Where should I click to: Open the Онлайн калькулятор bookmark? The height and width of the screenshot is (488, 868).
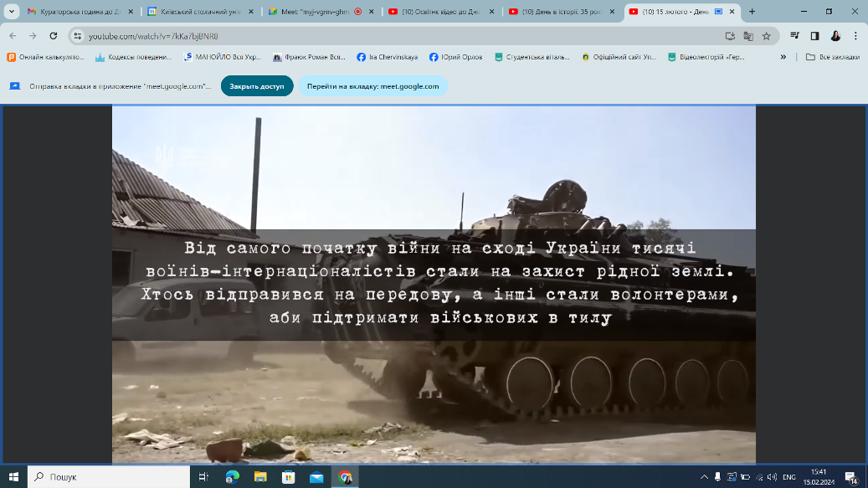point(46,57)
